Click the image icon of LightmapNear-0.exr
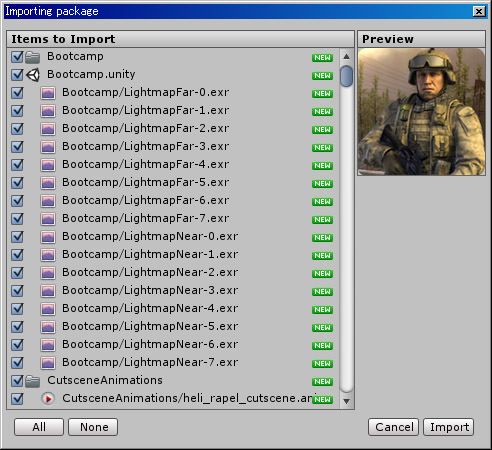 click(x=48, y=237)
